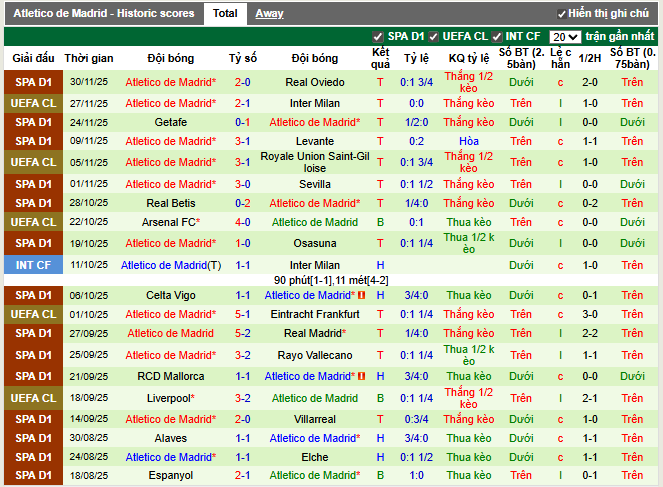Click Thua kèo in Alaves row
The width and height of the screenshot is (663, 487).
(x=469, y=438)
